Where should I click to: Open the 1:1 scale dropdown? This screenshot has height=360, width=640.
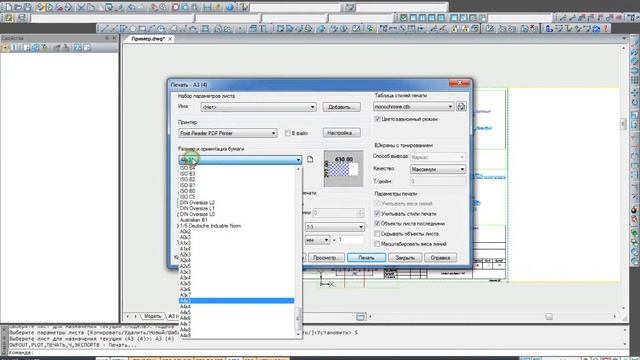point(334,227)
